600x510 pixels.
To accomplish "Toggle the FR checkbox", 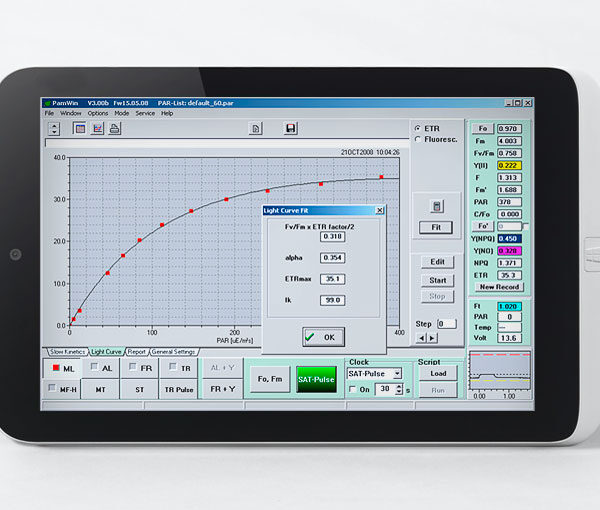I will (133, 367).
